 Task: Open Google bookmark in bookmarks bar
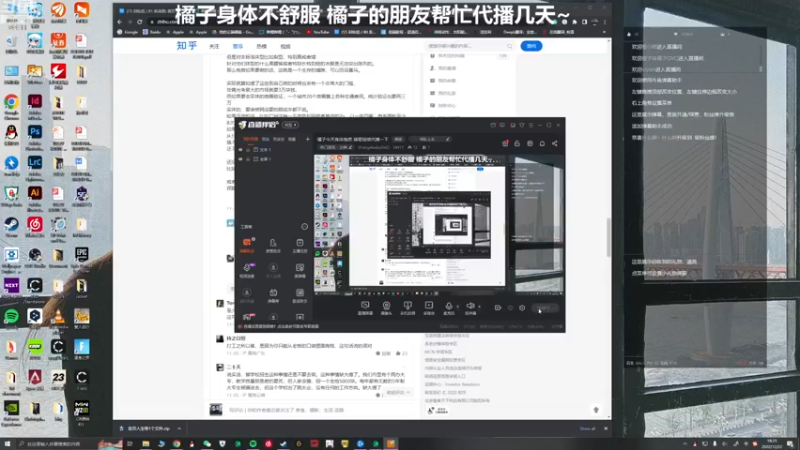128,32
